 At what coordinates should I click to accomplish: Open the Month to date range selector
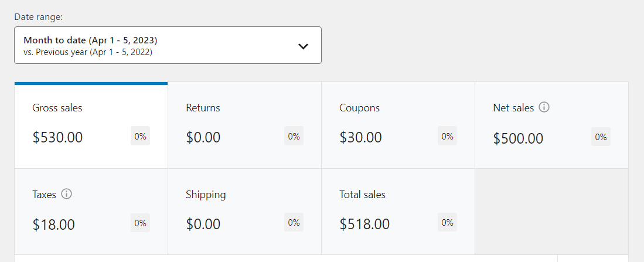point(168,45)
